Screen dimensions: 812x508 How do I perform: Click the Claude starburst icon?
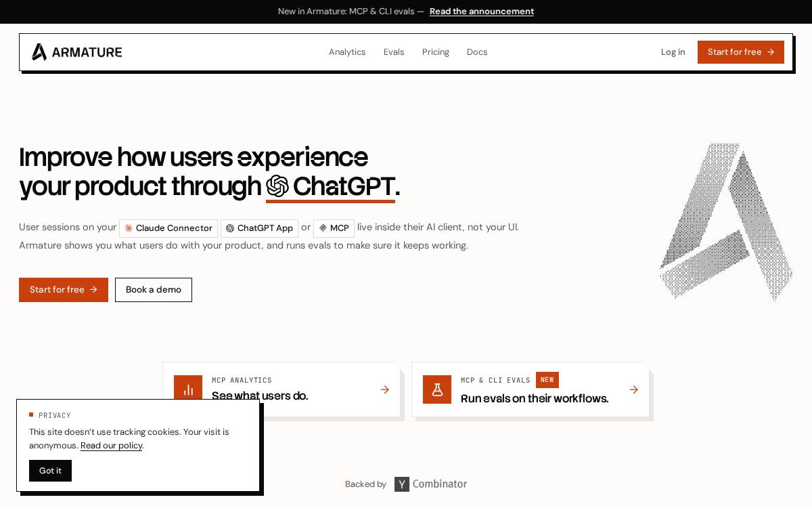coord(129,228)
